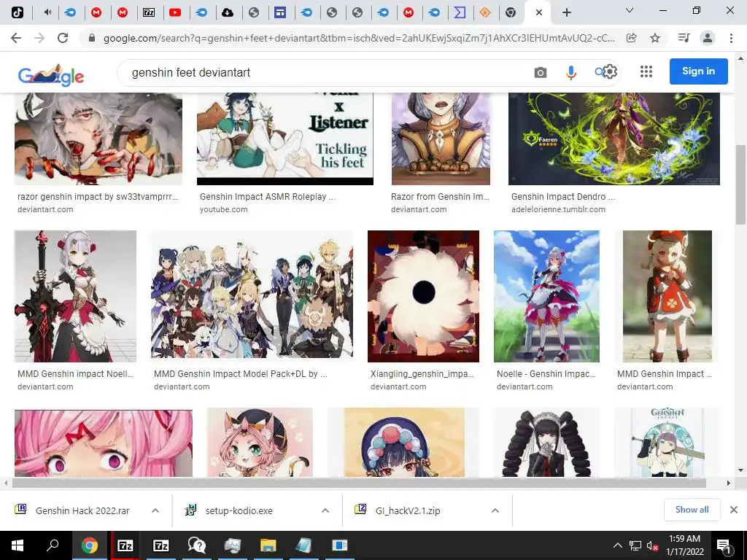
Task: Bookmark this page with the star
Action: (655, 38)
